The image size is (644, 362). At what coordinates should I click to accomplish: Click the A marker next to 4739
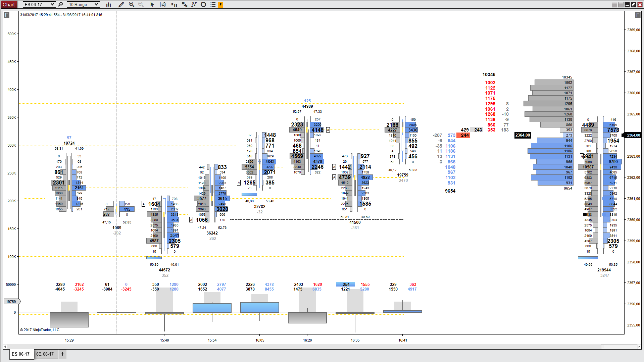(x=334, y=177)
